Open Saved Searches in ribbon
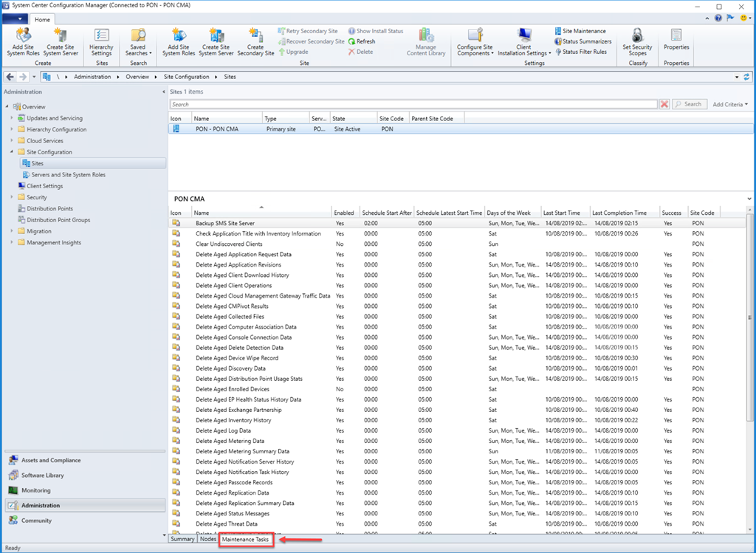Screen dimensions: 756x553 (x=138, y=42)
